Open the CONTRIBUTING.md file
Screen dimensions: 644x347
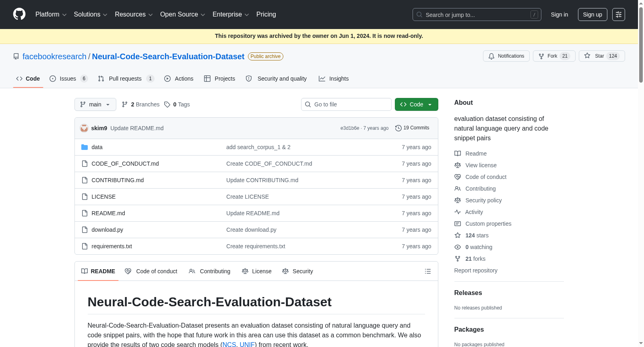point(118,180)
